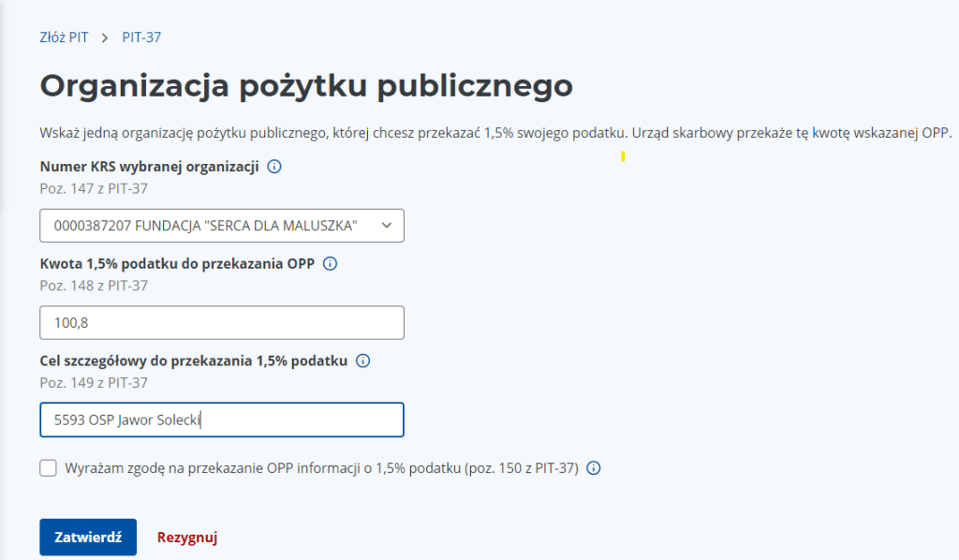Show info icon beside Kwota 1,5% podatku

pos(330,263)
